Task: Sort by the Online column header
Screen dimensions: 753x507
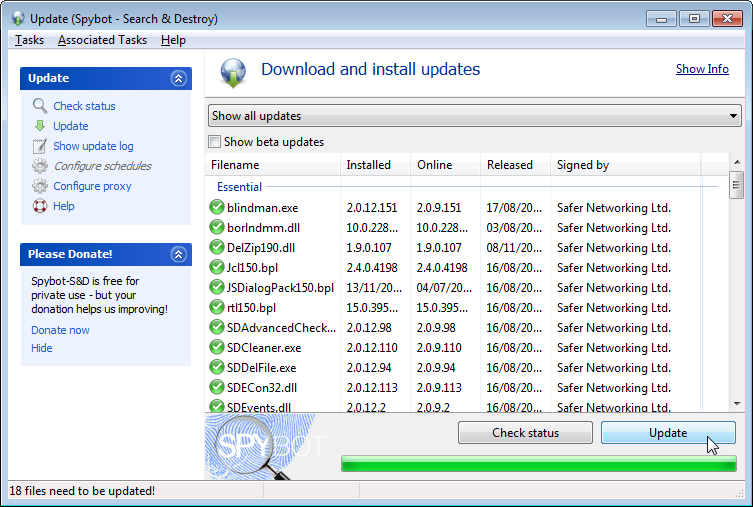Action: pos(445,165)
